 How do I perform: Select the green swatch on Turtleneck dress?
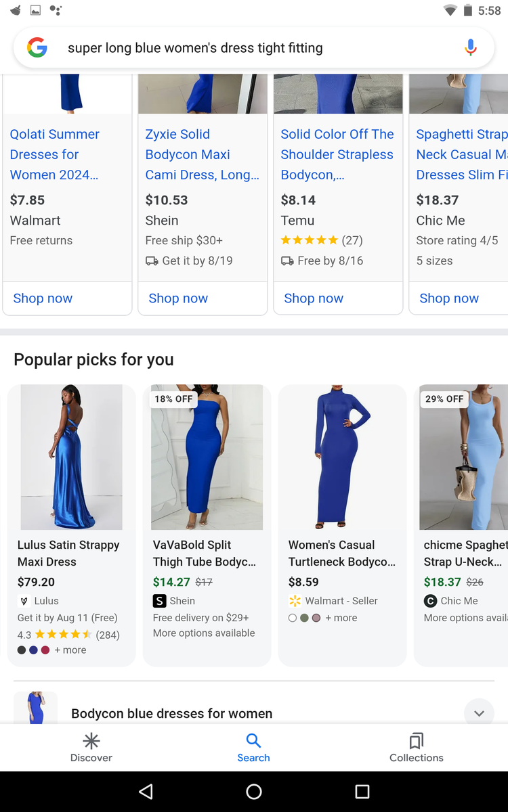304,618
